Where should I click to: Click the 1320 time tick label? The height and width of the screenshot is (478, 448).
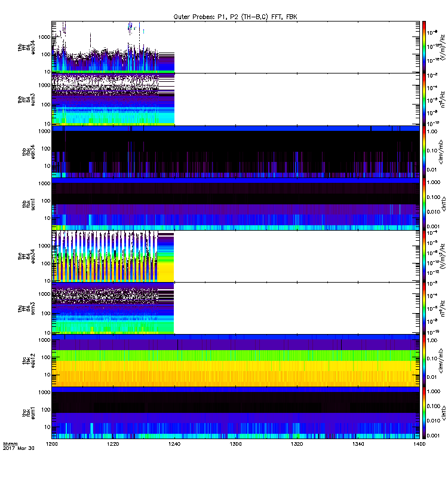click(297, 444)
